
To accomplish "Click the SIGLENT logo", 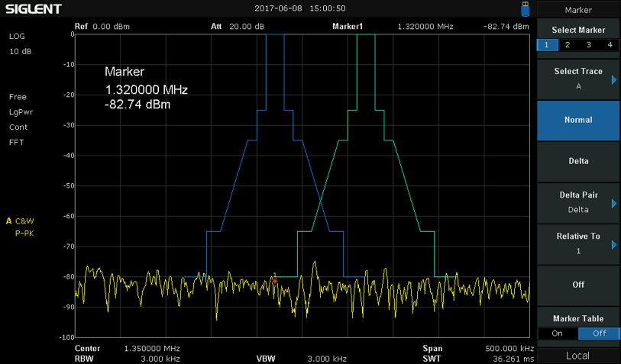I will tap(33, 9).
